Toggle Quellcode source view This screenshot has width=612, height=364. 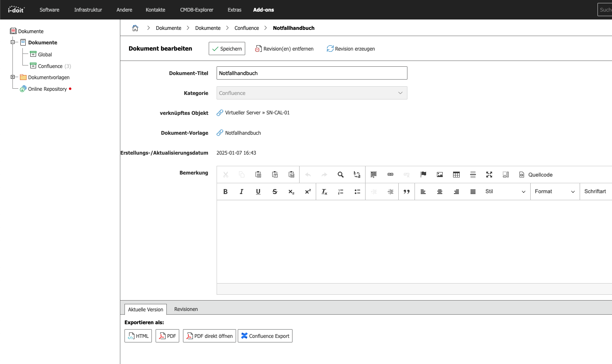click(536, 175)
